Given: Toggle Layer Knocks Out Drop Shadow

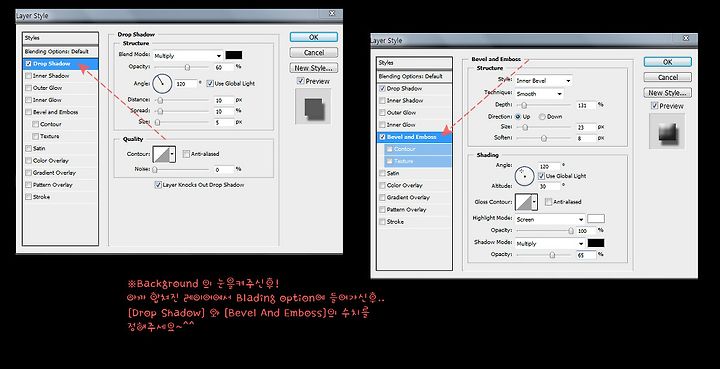Looking at the screenshot, I should coord(158,185).
